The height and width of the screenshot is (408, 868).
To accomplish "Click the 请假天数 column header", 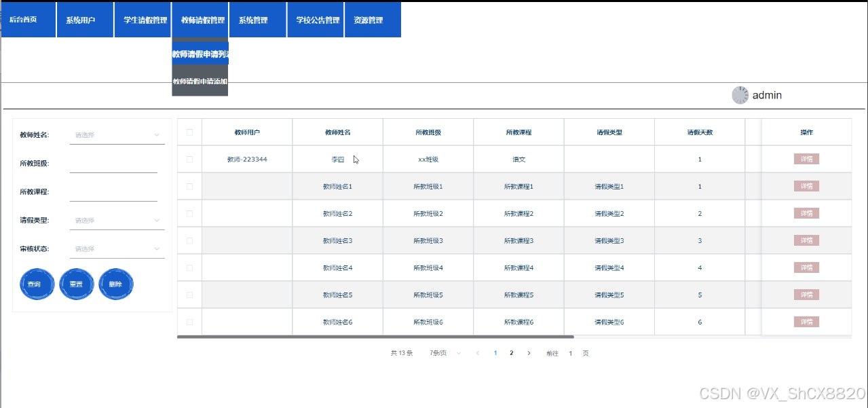I will click(x=700, y=132).
